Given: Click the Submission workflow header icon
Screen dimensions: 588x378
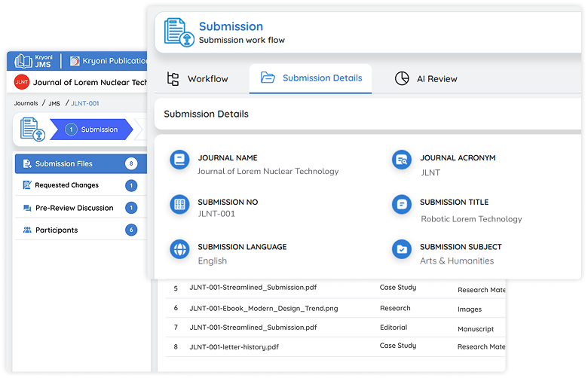Looking at the screenshot, I should click(x=177, y=32).
